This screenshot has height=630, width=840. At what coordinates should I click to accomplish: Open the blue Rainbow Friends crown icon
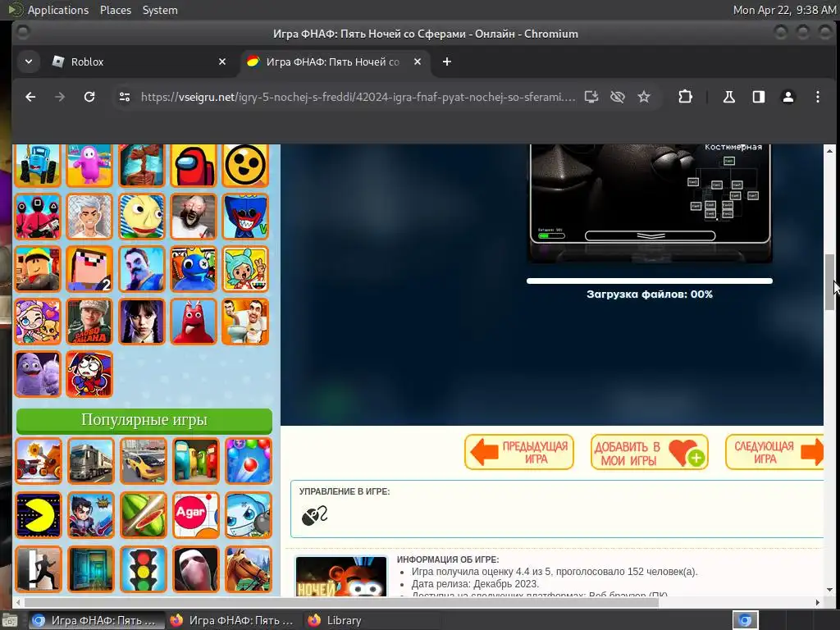coord(194,269)
